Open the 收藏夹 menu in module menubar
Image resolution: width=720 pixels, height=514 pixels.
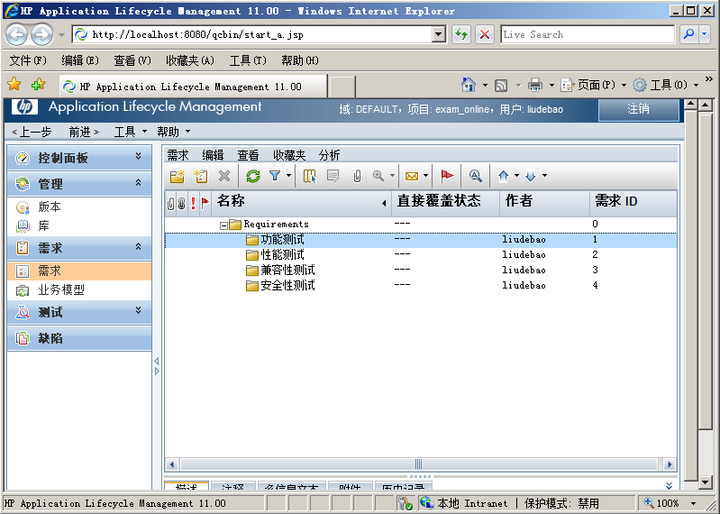point(289,155)
